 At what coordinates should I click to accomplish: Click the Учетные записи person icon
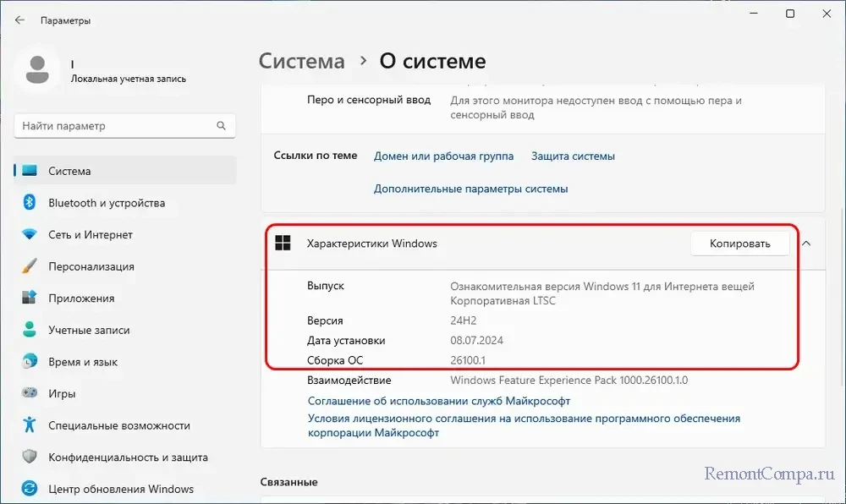click(29, 330)
